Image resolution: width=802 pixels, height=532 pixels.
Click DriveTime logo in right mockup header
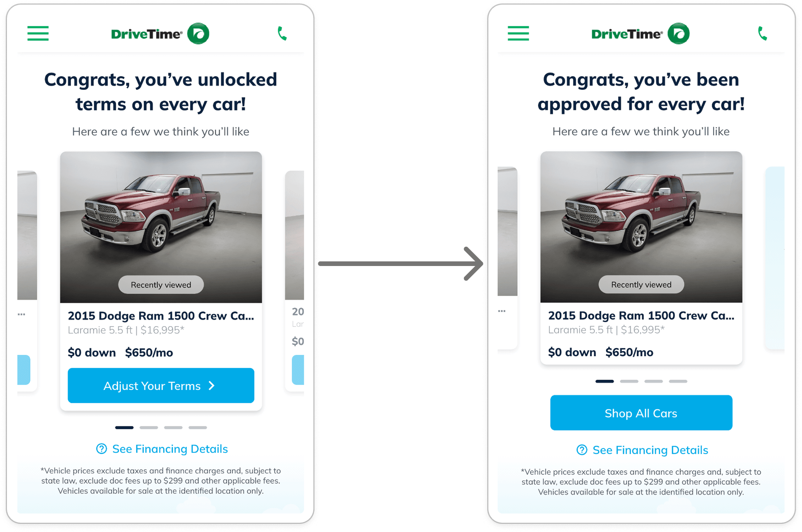640,34
